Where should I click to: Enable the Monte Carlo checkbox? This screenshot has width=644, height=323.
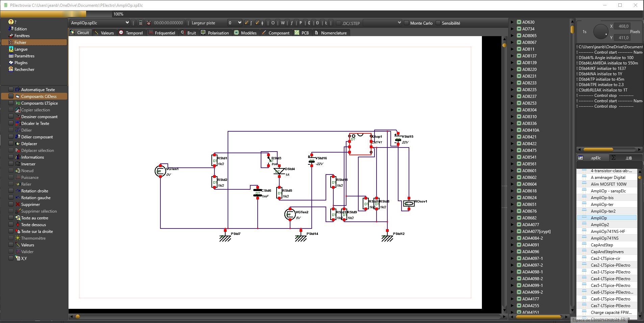407,23
